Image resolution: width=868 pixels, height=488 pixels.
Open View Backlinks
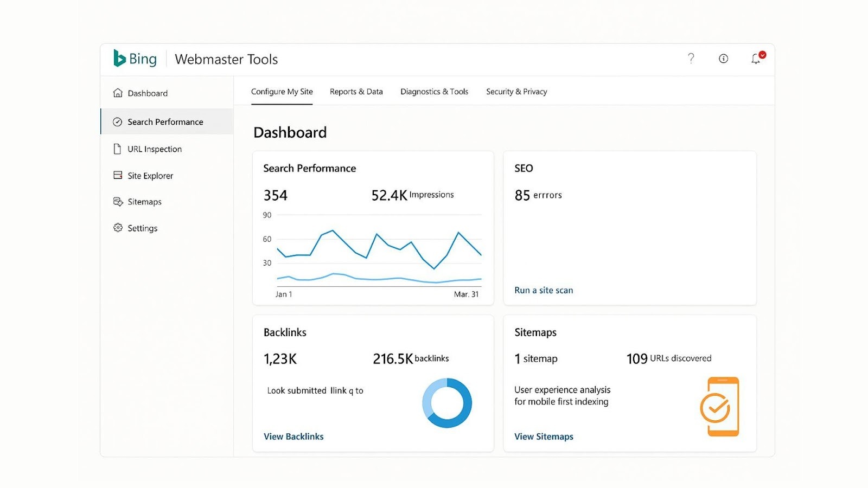tap(293, 436)
